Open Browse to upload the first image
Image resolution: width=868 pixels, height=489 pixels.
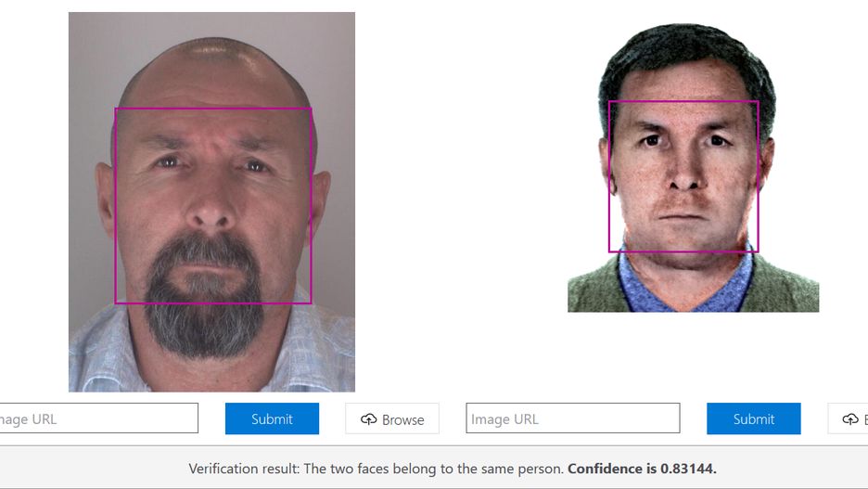click(392, 418)
